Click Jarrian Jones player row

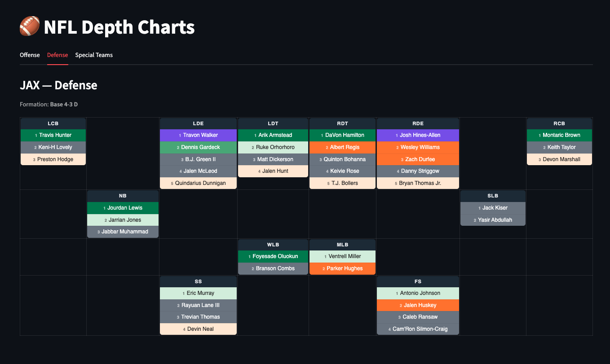pyautogui.click(x=123, y=220)
